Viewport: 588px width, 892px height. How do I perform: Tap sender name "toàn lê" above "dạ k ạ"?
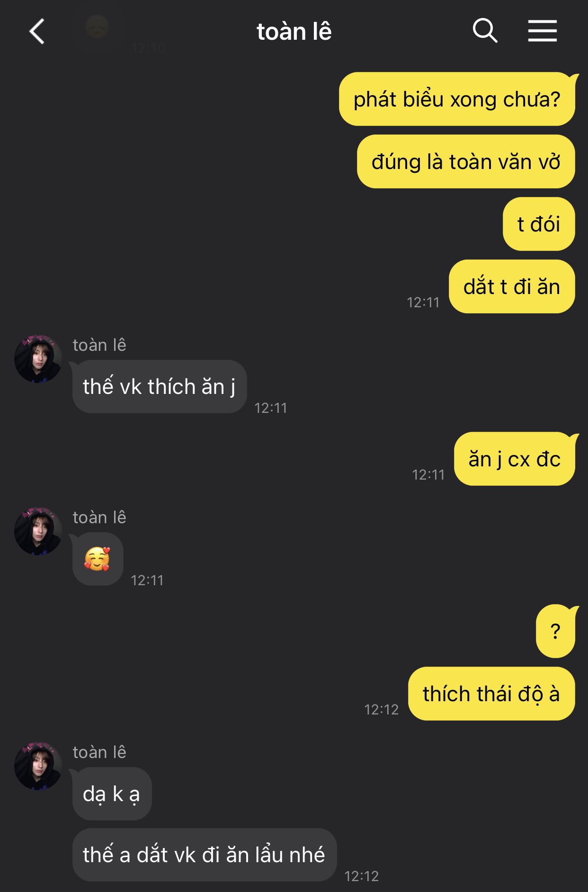pyautogui.click(x=99, y=752)
